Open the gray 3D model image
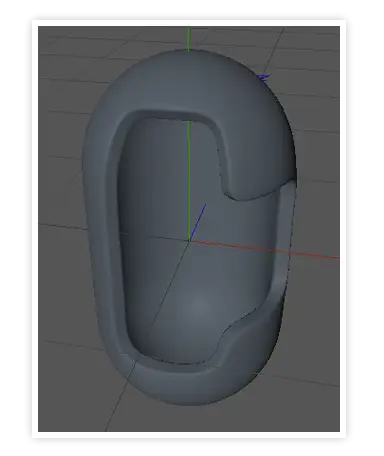The image size is (384, 456). (189, 229)
